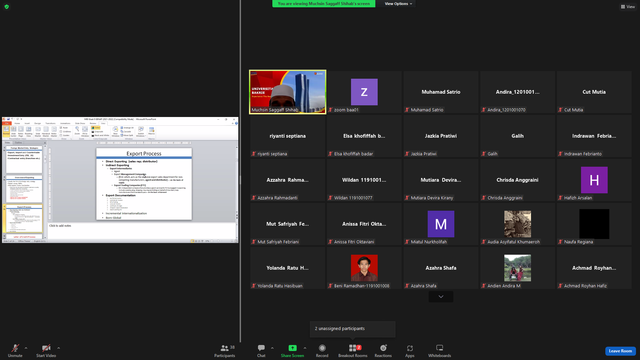This screenshot has width=640, height=360.
Task: Open Insert tab in shared PowerPoint
Action: click(27, 123)
